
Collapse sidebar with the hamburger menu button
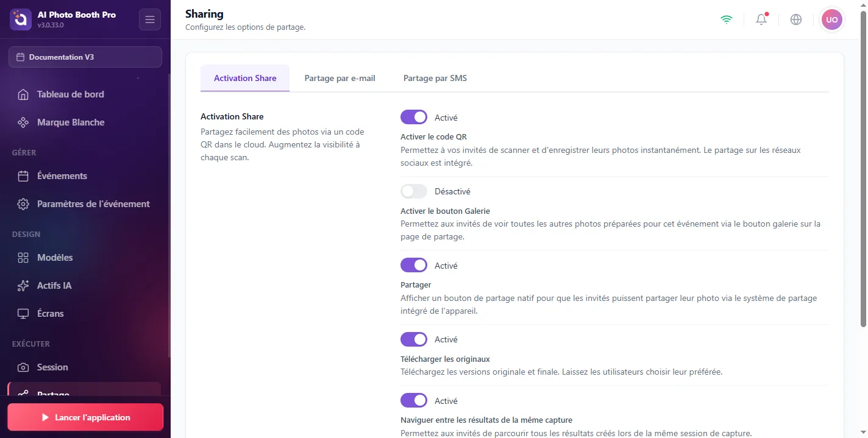[x=150, y=19]
